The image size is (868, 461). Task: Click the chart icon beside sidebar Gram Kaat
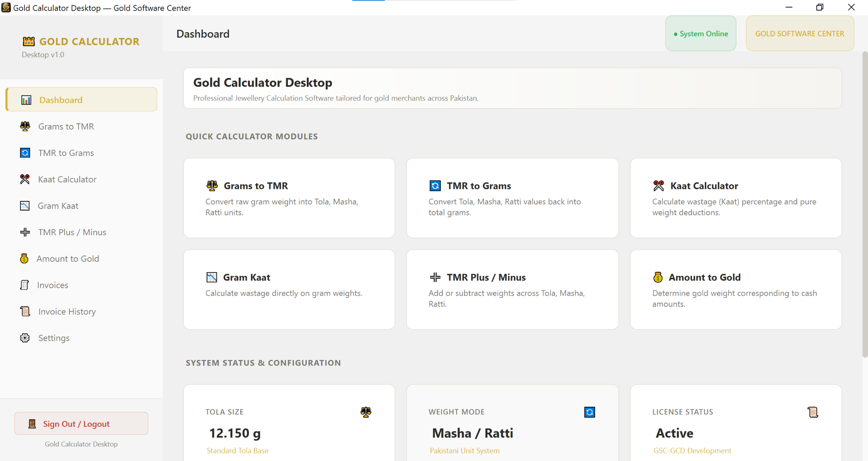click(25, 206)
